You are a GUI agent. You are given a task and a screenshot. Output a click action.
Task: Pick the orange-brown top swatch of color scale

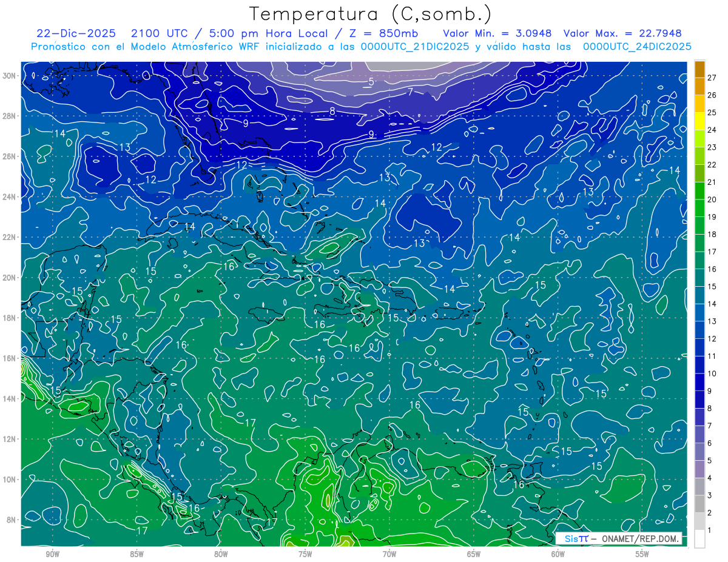(699, 69)
